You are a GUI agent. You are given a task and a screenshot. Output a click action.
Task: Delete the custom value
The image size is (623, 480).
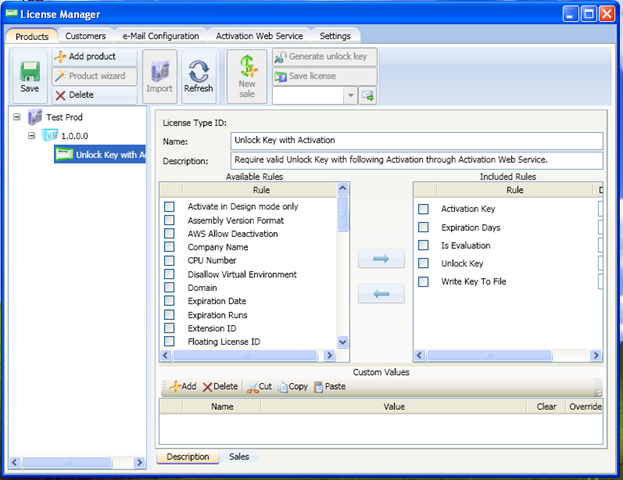[220, 387]
